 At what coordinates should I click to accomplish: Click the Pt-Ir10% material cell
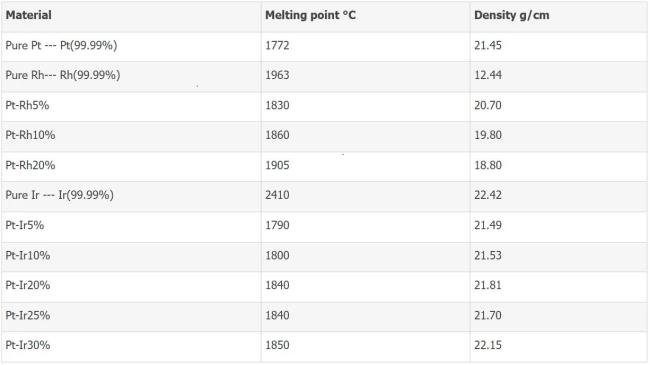click(131, 257)
